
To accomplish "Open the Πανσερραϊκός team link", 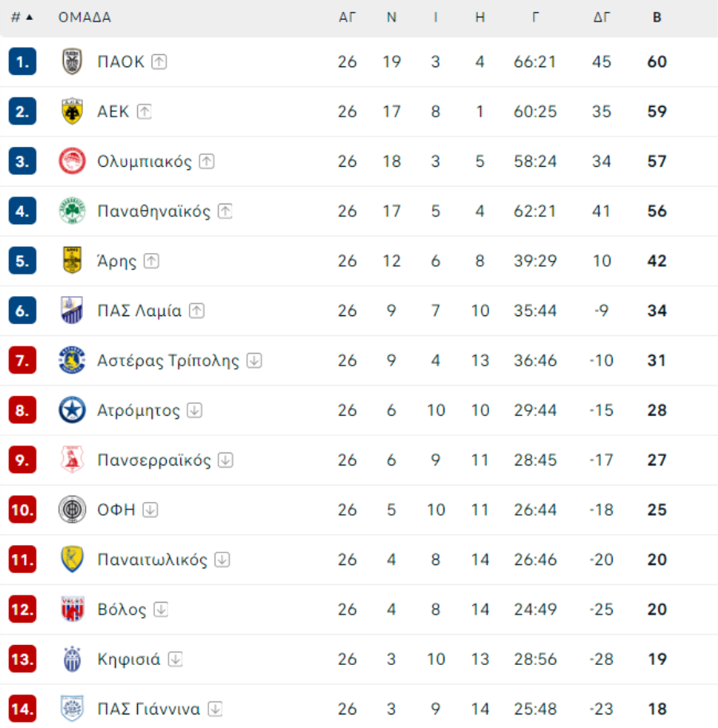I will pos(154,460).
